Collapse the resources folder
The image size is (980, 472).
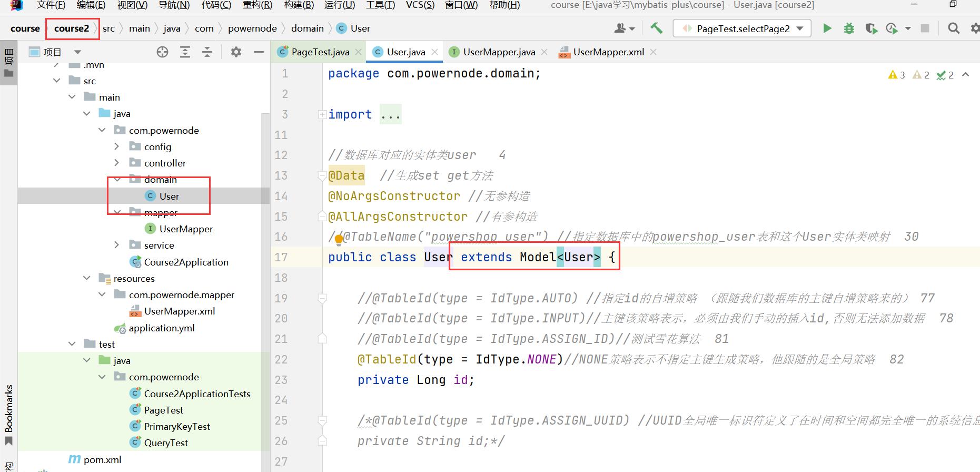click(x=87, y=278)
